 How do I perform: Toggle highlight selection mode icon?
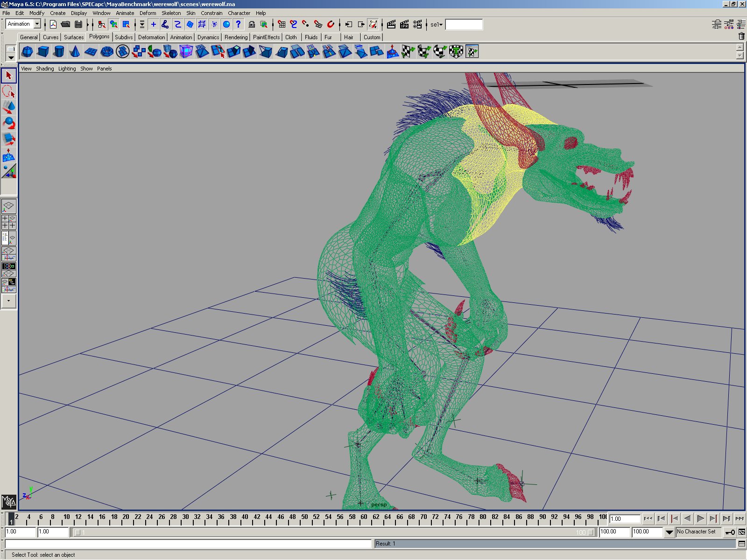(x=264, y=24)
